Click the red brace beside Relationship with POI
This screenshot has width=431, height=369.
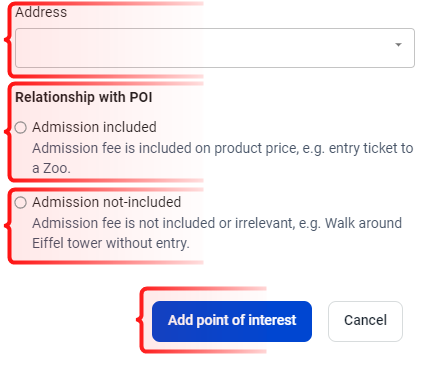click(x=7, y=132)
